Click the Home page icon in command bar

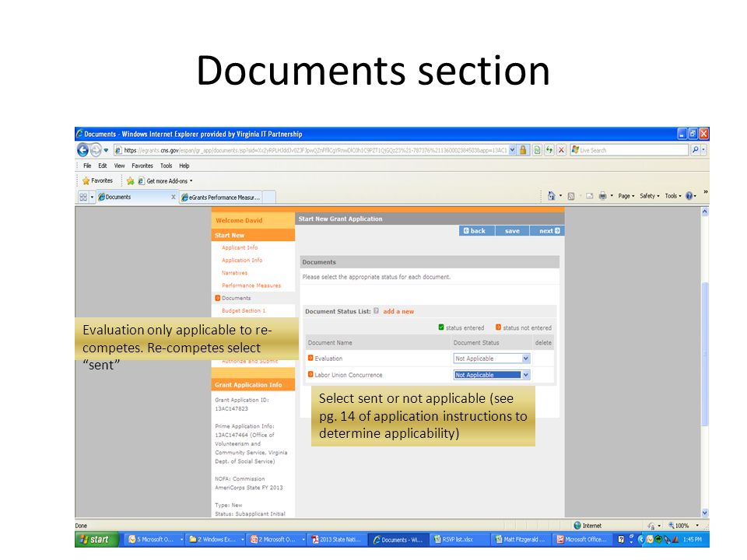pyautogui.click(x=551, y=196)
